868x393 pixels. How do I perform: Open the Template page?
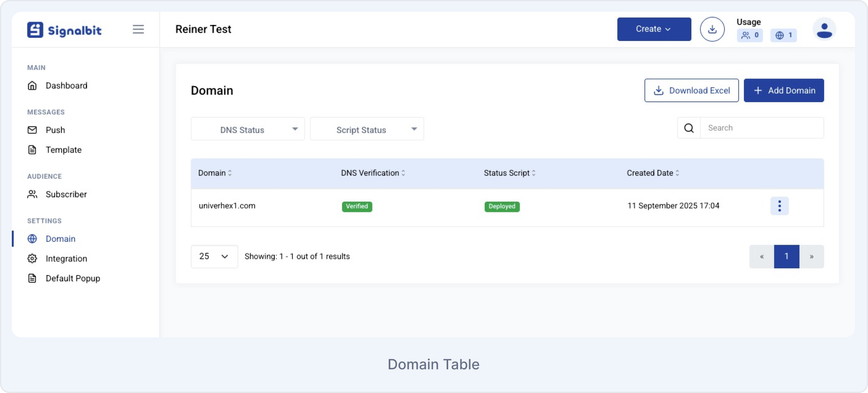point(54,150)
